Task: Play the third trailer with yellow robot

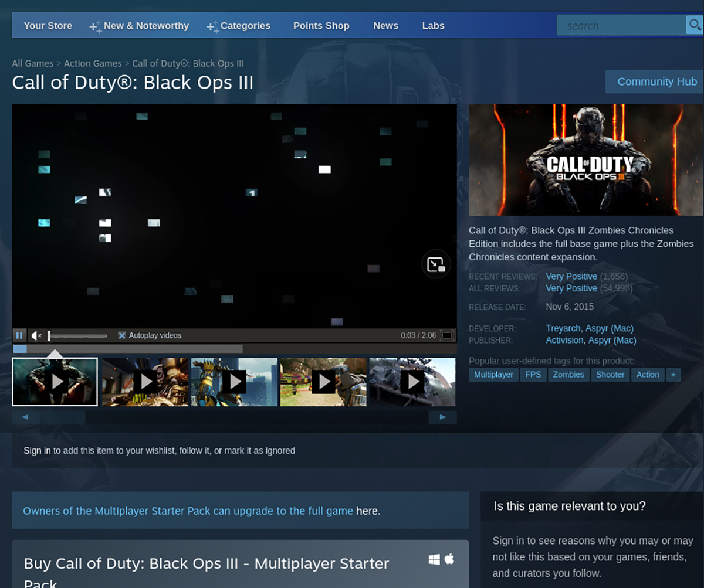Action: click(235, 382)
